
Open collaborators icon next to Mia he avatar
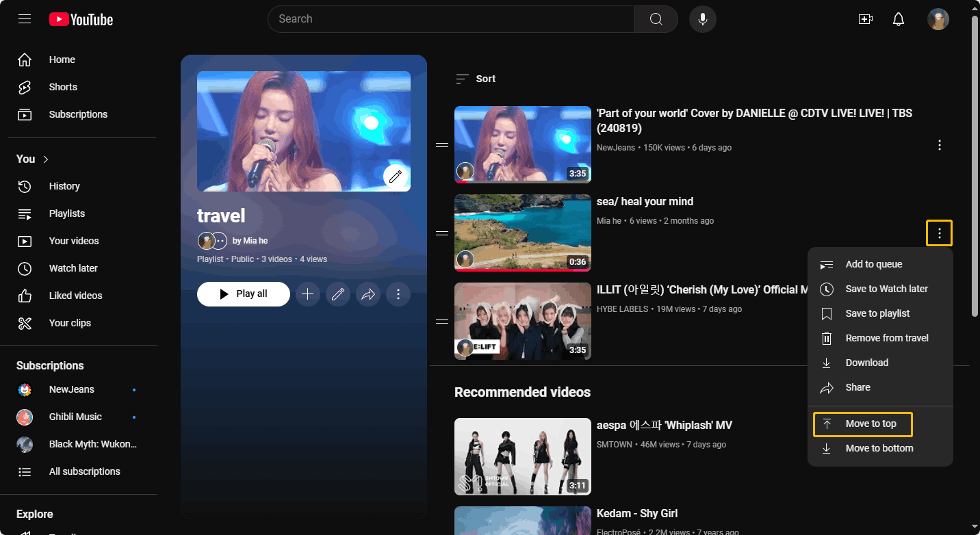pos(219,241)
